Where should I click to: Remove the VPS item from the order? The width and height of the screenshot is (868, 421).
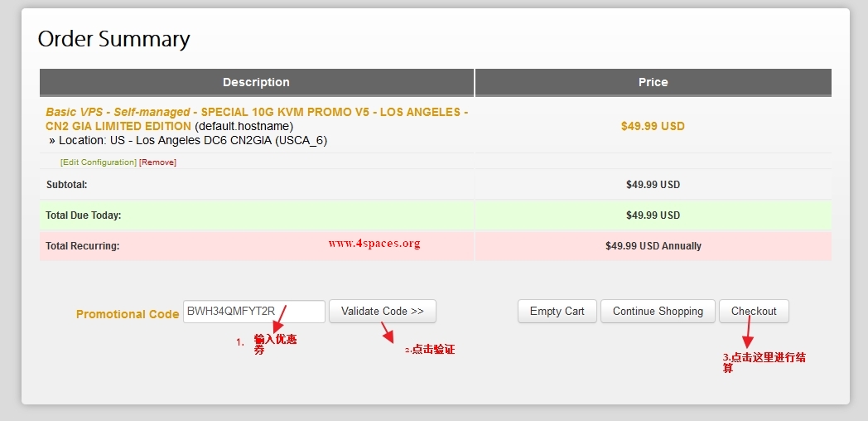click(x=157, y=162)
